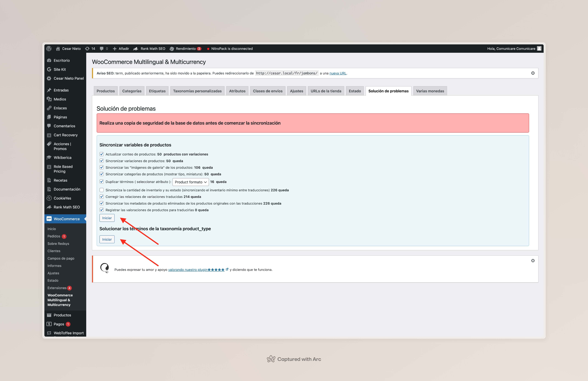Open the Clases de envíos tab
The height and width of the screenshot is (381, 588).
click(268, 91)
